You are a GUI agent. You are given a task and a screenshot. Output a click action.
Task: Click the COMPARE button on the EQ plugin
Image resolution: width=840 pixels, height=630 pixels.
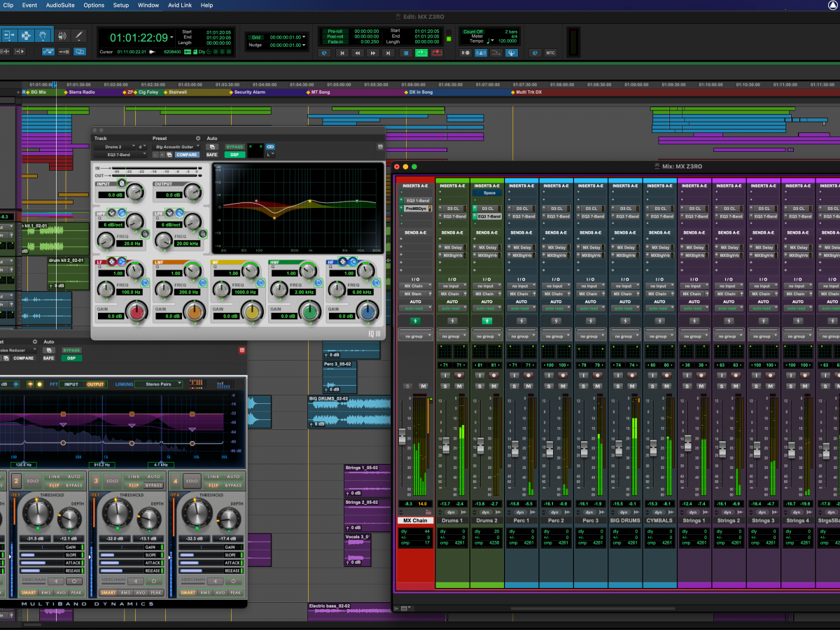pyautogui.click(x=187, y=155)
